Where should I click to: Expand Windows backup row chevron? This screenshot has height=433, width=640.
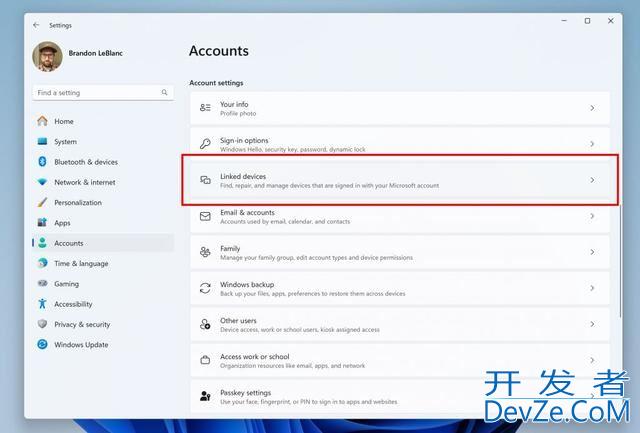pyautogui.click(x=592, y=288)
